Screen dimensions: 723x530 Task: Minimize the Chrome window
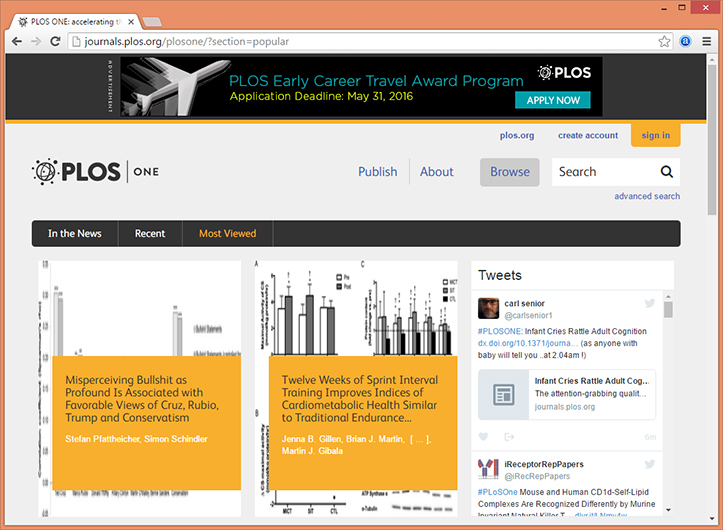click(664, 7)
